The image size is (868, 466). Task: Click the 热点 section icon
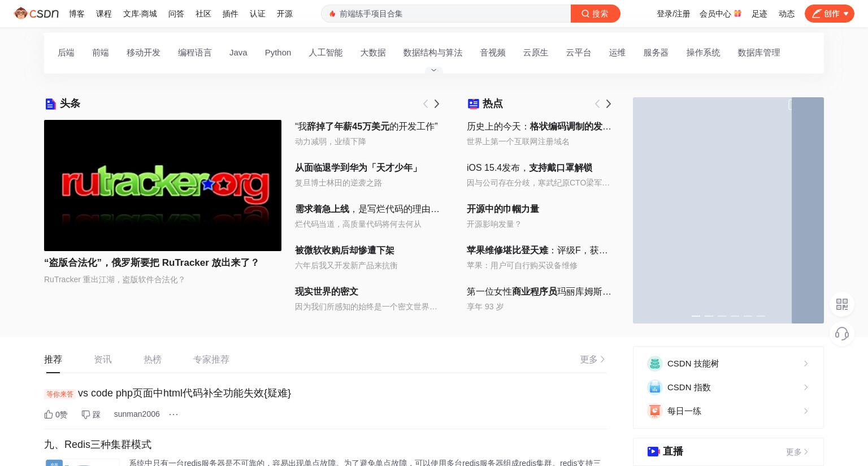click(473, 103)
